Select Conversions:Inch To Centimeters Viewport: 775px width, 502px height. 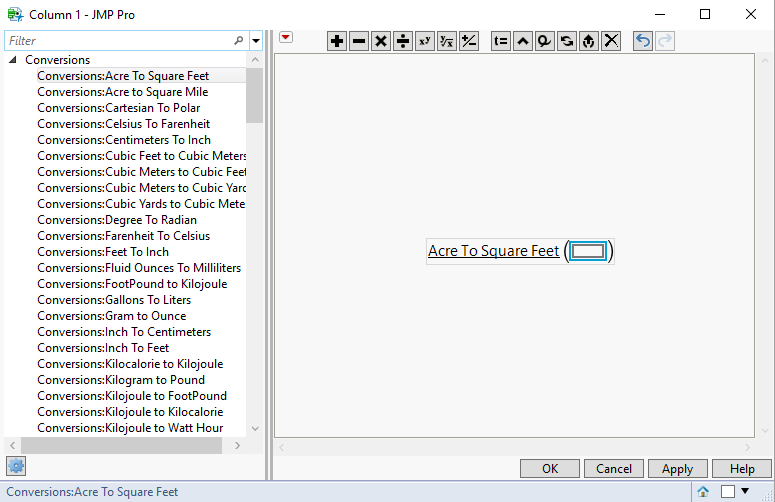pyautogui.click(x=124, y=332)
